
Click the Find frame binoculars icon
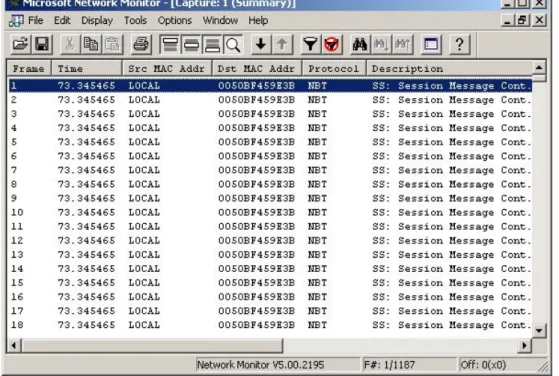(360, 45)
